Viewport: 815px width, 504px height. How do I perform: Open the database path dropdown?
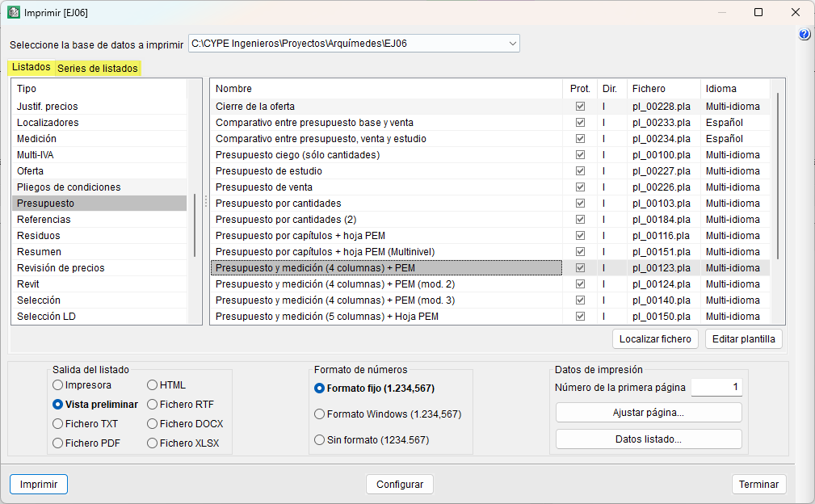(512, 44)
